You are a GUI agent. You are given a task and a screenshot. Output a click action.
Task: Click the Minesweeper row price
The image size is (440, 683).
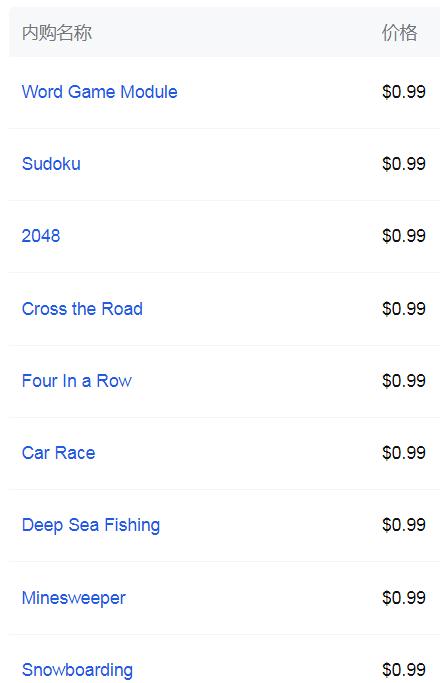(404, 598)
